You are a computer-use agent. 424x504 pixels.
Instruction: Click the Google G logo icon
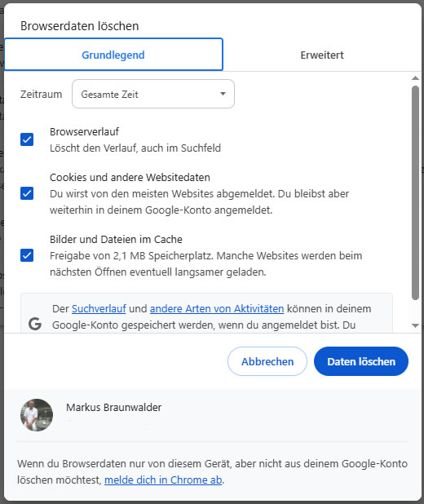tap(35, 324)
